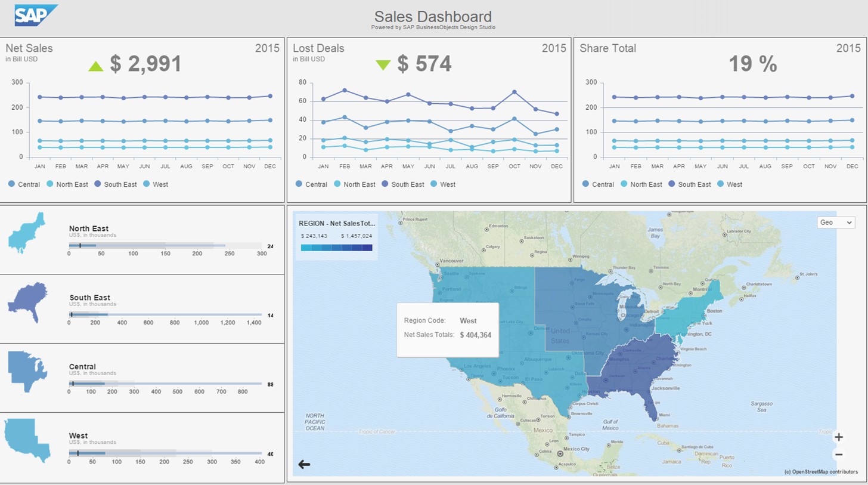Click the SAP logo
868x485 pixels.
[36, 15]
